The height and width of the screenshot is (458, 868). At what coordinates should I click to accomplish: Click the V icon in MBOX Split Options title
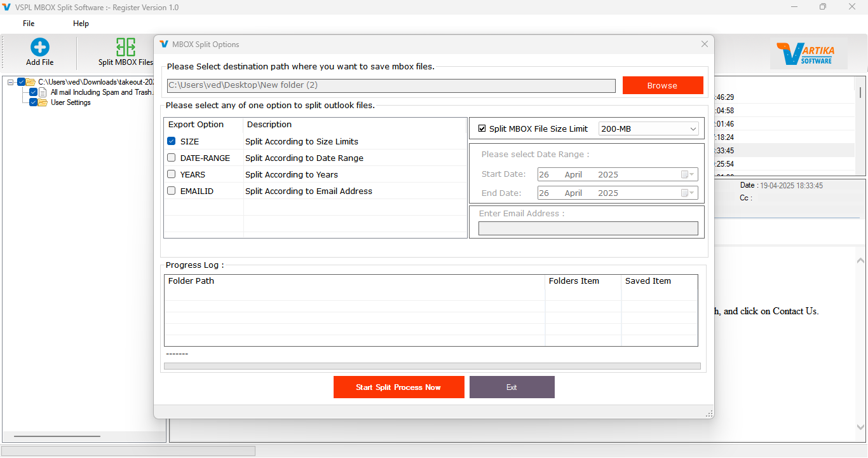(x=164, y=44)
